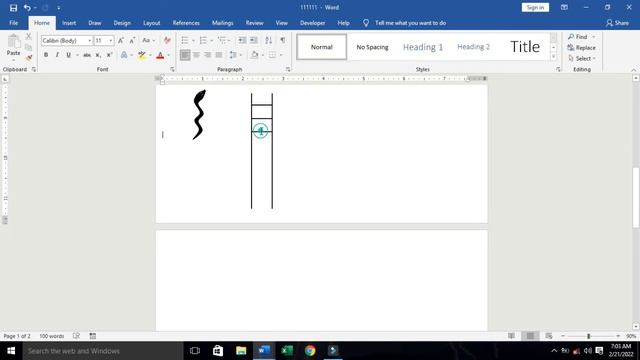Image resolution: width=640 pixels, height=360 pixels.
Task: Decrease font size with Shrink Font icon
Action: 132,40
